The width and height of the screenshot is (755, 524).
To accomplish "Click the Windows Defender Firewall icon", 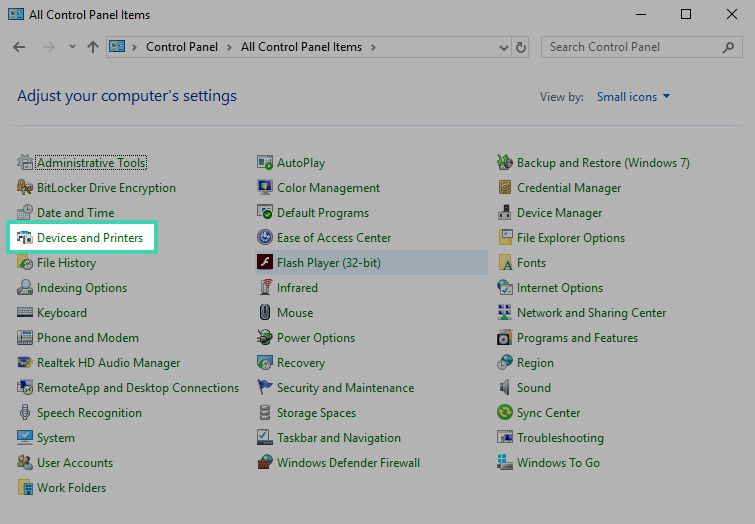I will click(x=265, y=463).
